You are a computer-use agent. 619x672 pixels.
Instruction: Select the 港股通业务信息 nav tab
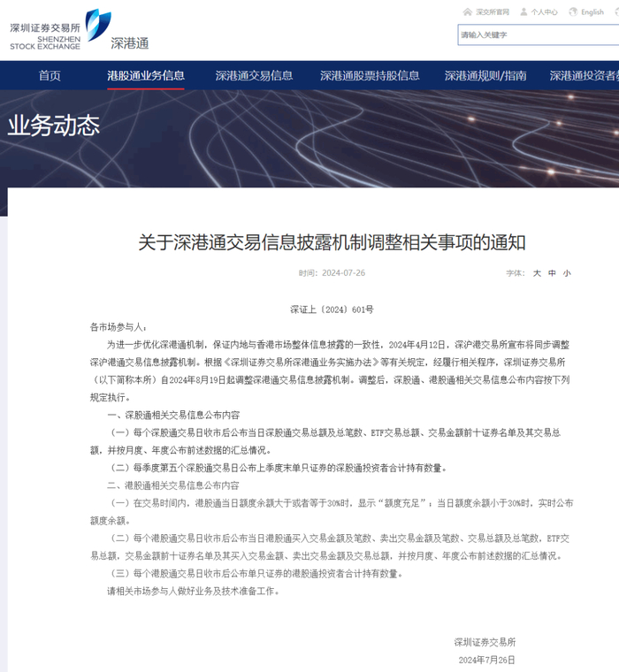[x=146, y=76]
